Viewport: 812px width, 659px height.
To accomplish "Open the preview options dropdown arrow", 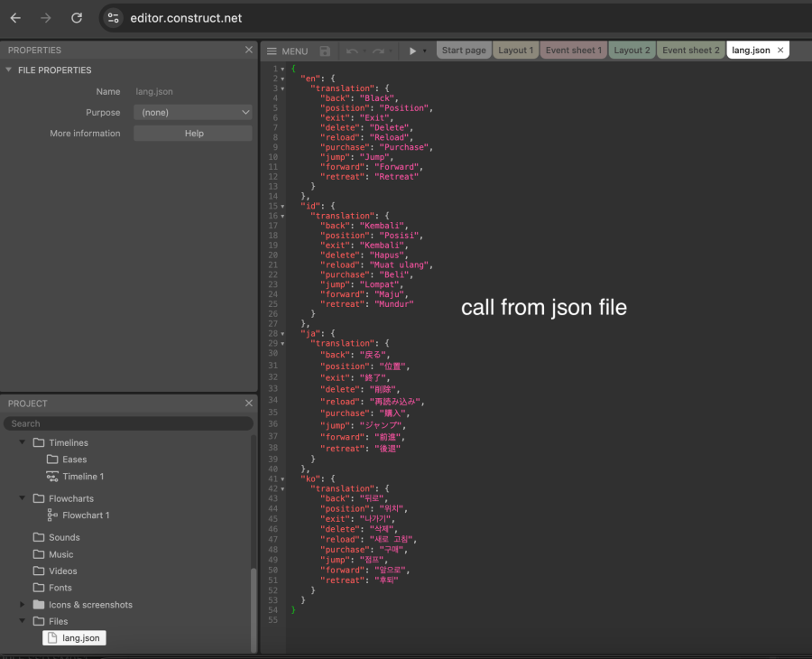I will [425, 51].
